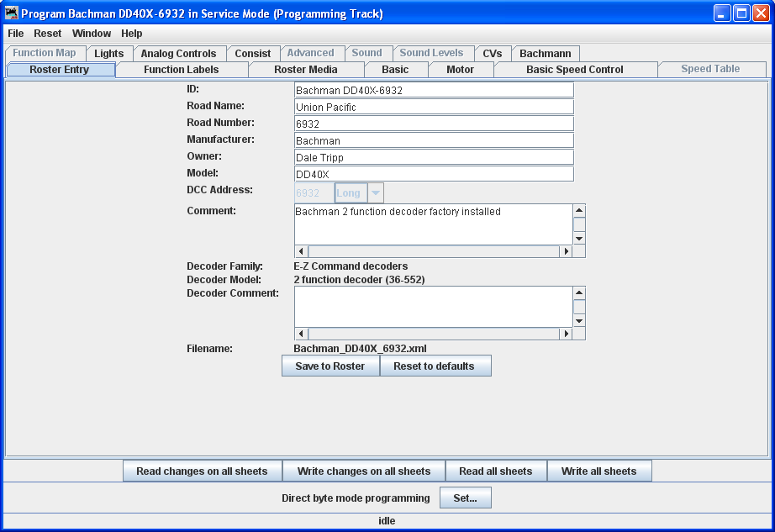The height and width of the screenshot is (532, 775).
Task: Go to the Basic Speed Control tab
Action: point(575,70)
